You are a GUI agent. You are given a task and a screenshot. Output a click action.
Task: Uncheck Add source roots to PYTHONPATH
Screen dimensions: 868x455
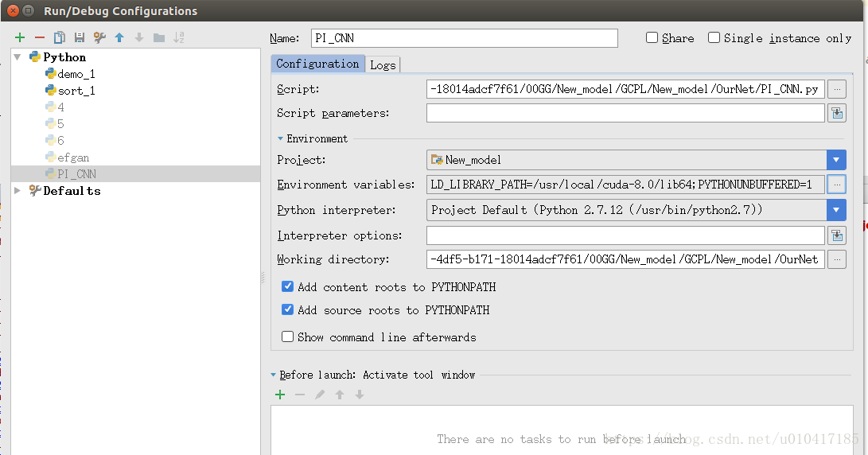(287, 309)
